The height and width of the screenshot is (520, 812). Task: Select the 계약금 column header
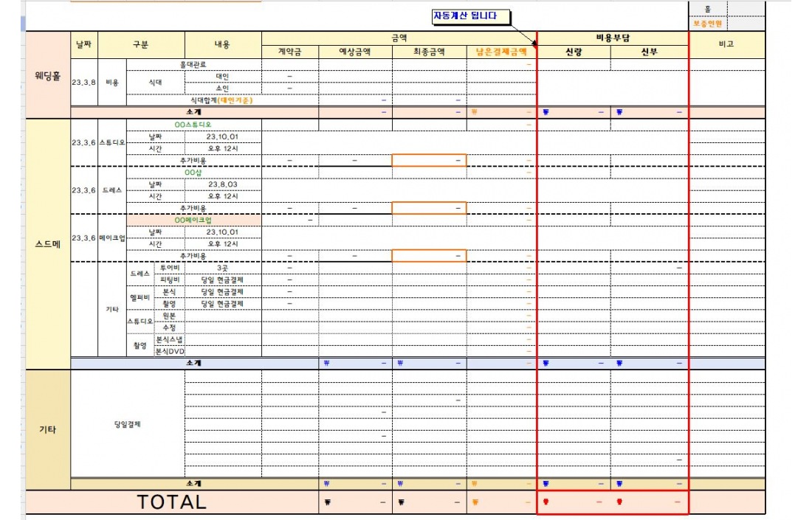tap(289, 51)
